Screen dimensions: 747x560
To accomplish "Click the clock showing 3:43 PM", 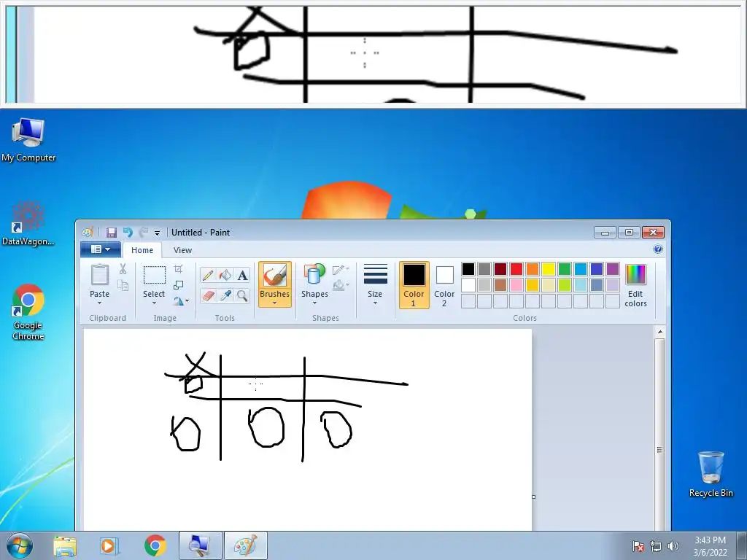I will tap(710, 545).
